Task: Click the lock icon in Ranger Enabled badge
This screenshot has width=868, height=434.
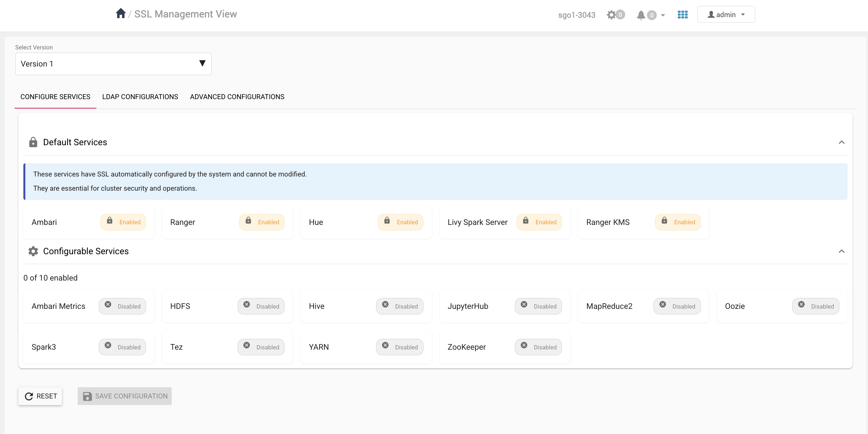Action: (248, 221)
